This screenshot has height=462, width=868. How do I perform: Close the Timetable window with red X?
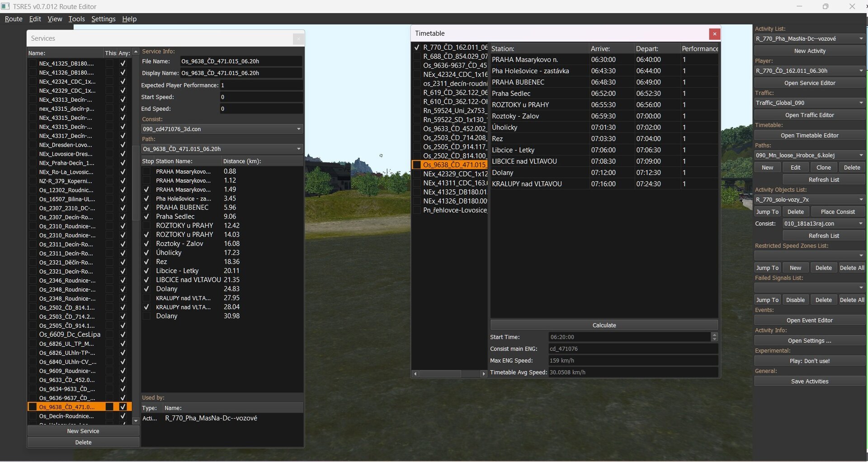[714, 33]
